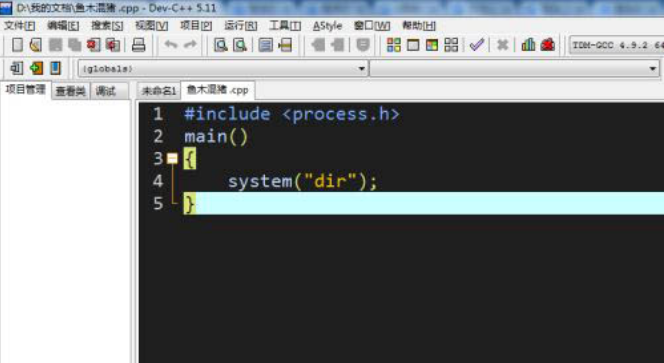Click the Undo arrow icon

click(171, 44)
